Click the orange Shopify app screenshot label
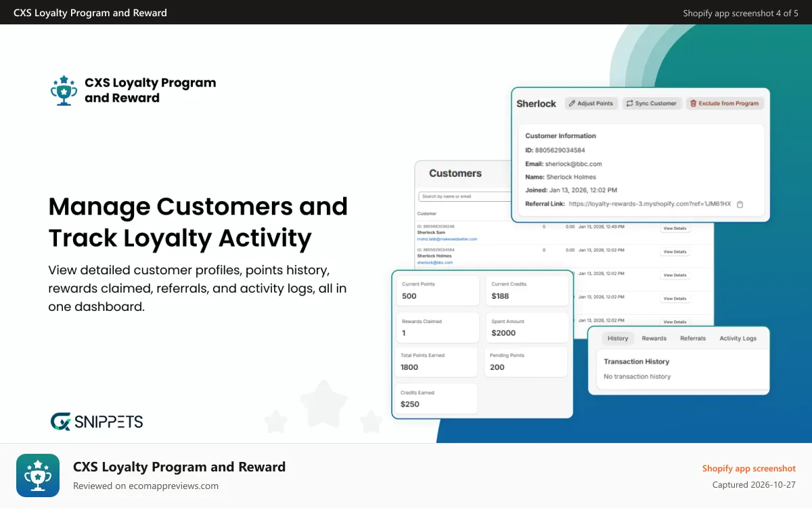The image size is (812, 508). (749, 469)
